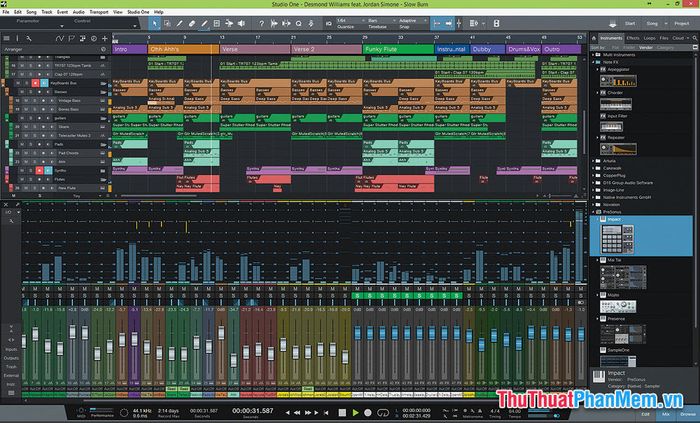Expand the Arturia vendor folder
This screenshot has width=700, height=423.
(593, 161)
